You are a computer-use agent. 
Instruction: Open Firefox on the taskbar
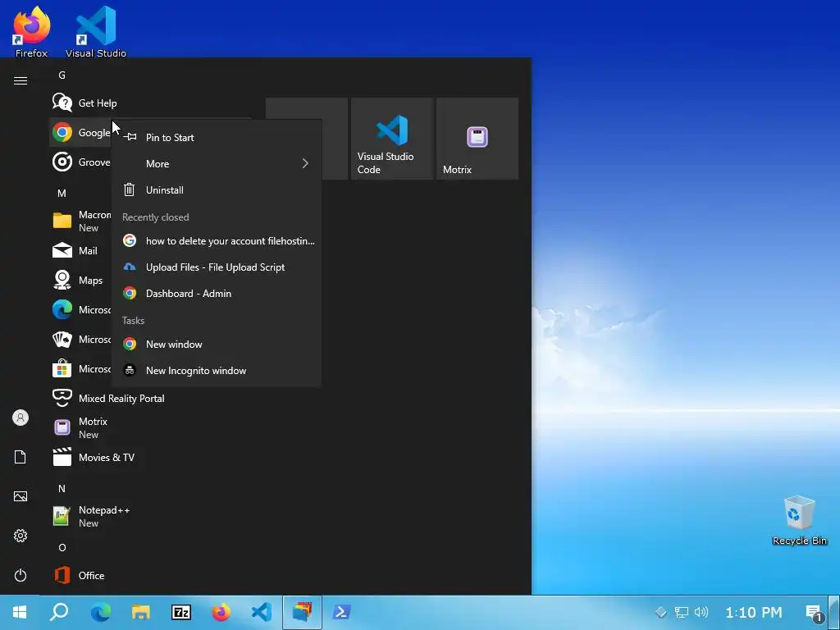pyautogui.click(x=221, y=612)
